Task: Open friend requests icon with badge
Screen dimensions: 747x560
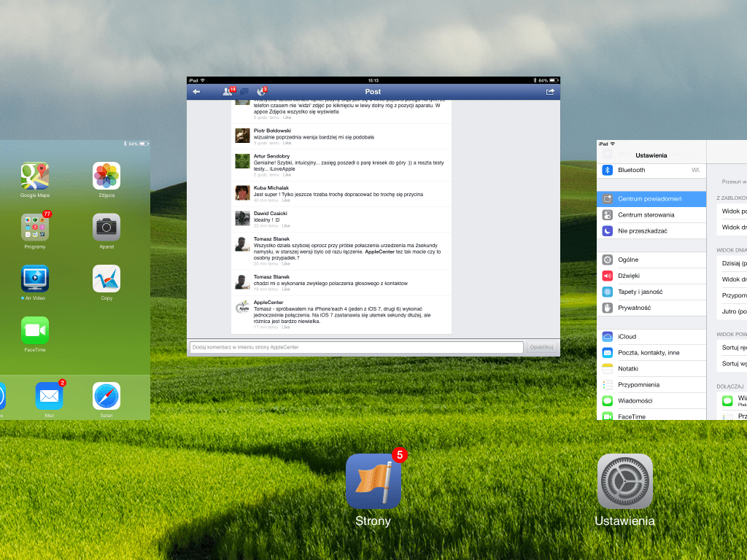Action: (x=228, y=92)
